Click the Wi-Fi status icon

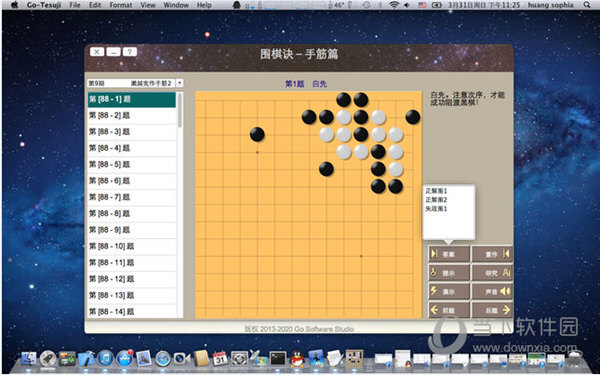point(394,5)
